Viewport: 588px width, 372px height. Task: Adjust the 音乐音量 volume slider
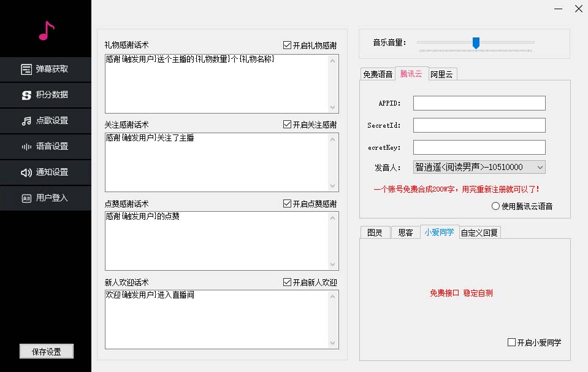click(475, 42)
